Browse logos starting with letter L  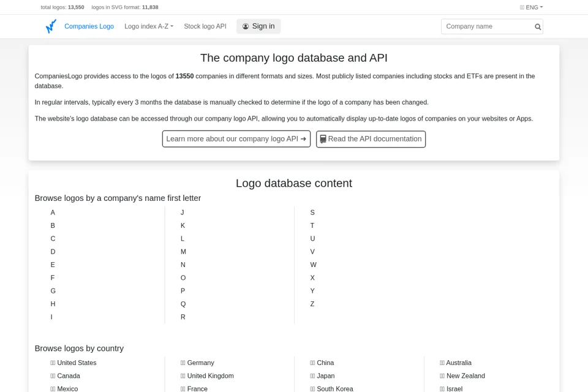[183, 239]
